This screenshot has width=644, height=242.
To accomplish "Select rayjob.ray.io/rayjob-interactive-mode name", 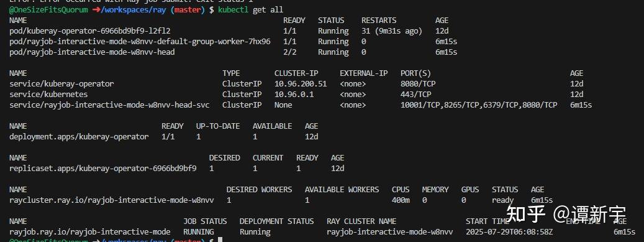I will click(89, 232).
